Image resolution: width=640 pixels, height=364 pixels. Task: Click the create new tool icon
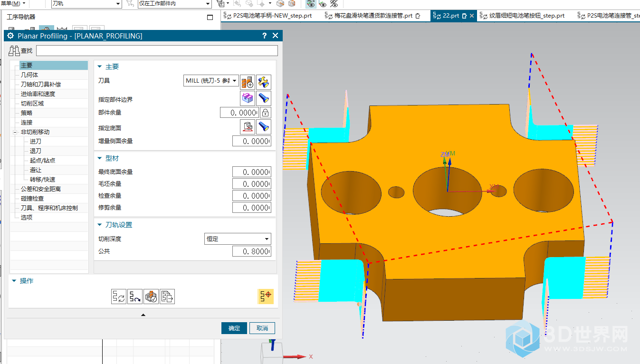[248, 81]
